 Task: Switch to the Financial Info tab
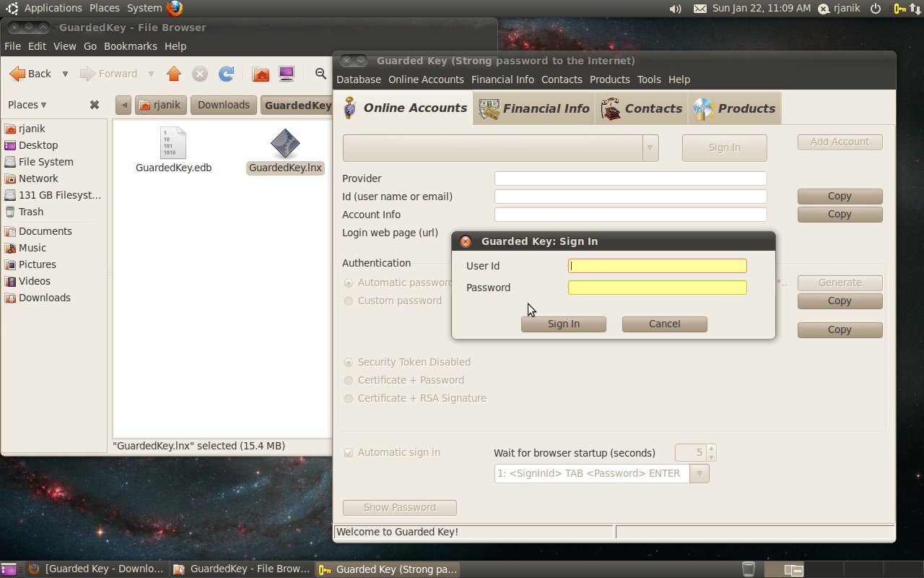[x=534, y=108]
